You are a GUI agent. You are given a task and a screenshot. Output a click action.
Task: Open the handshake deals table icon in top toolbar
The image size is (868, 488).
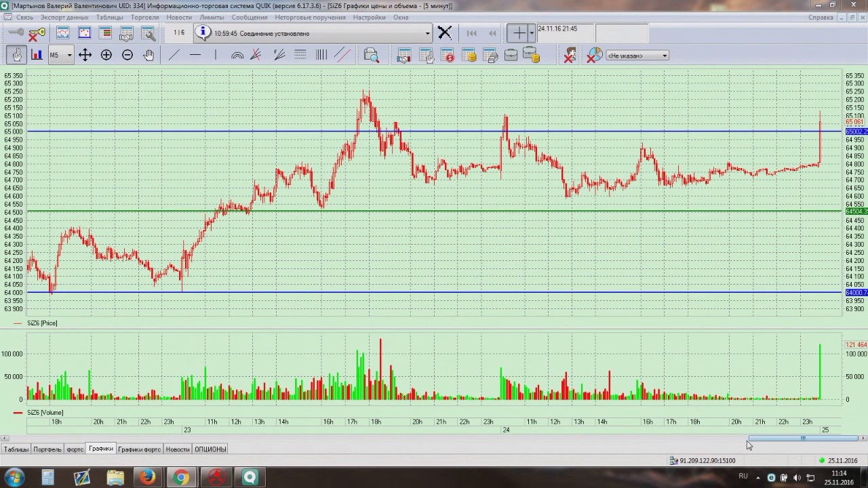point(126,33)
